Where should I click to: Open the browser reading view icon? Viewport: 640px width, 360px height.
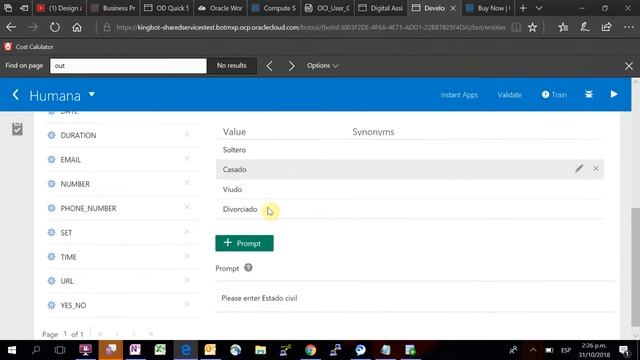click(516, 27)
